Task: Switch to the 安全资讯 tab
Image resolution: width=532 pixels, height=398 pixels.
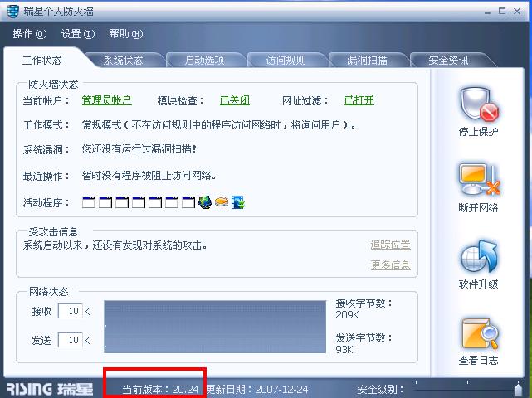Action: 448,61
